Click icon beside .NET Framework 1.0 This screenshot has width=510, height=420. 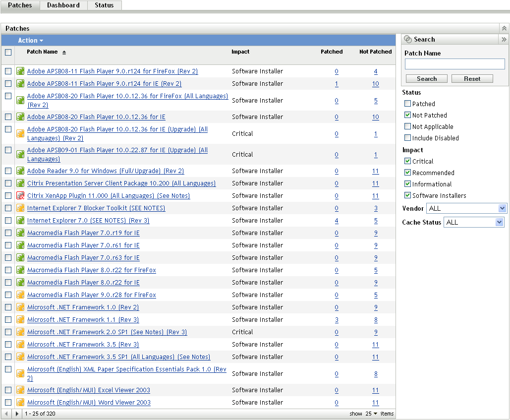(x=20, y=307)
